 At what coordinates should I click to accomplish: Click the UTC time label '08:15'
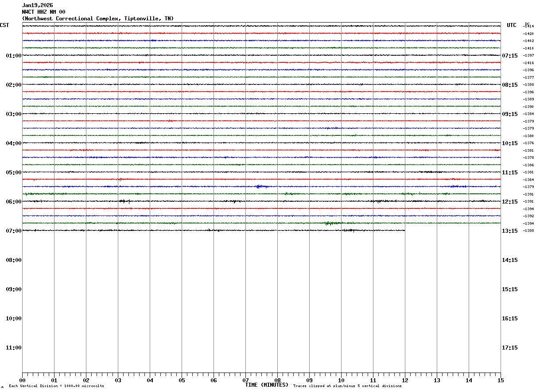click(510, 85)
